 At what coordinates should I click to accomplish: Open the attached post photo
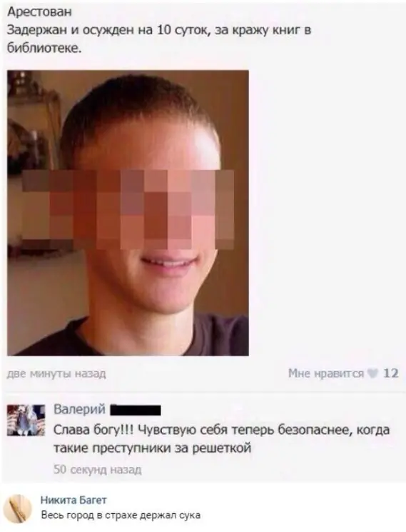click(x=128, y=213)
